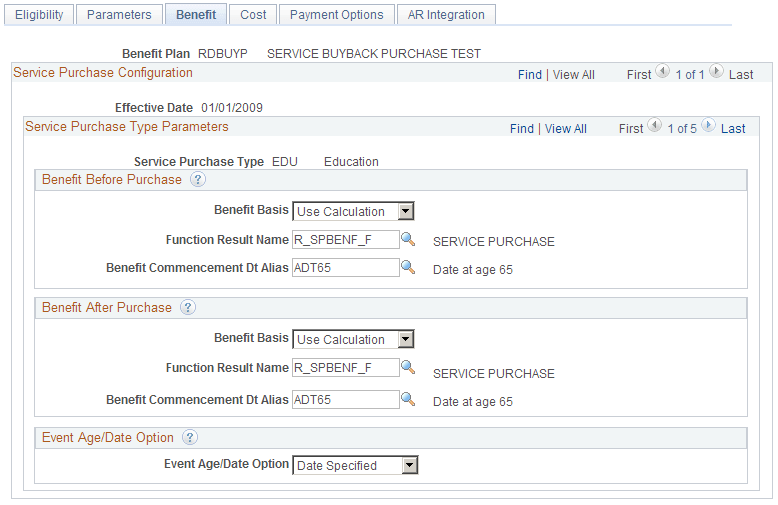Show next row in Service Purchase Configuration
Viewport: 778px width, 505px height.
pos(716,71)
